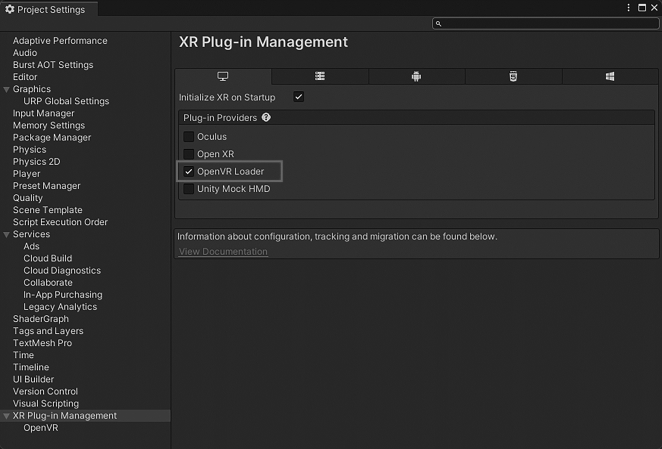
Task: Open Timeline settings
Action: [31, 367]
